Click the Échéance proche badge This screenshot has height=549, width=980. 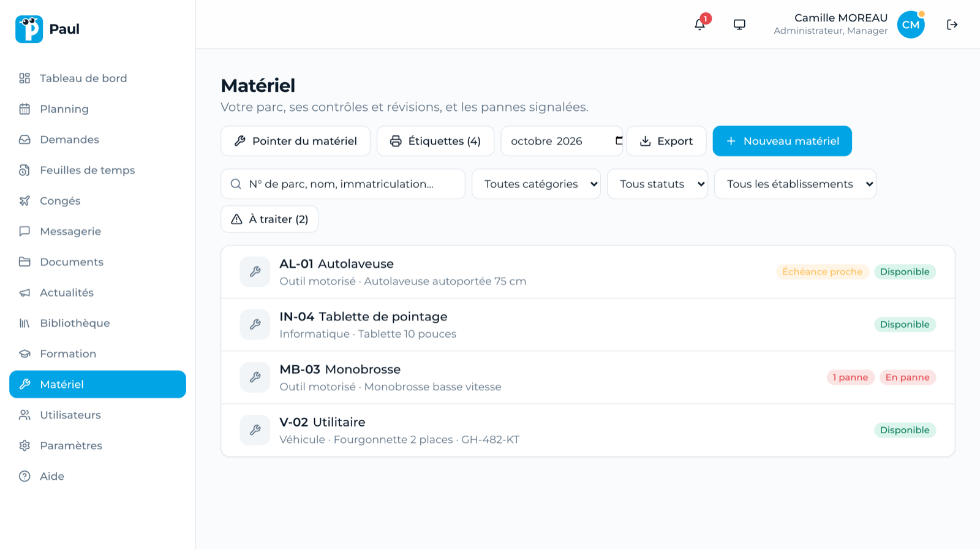pyautogui.click(x=822, y=272)
